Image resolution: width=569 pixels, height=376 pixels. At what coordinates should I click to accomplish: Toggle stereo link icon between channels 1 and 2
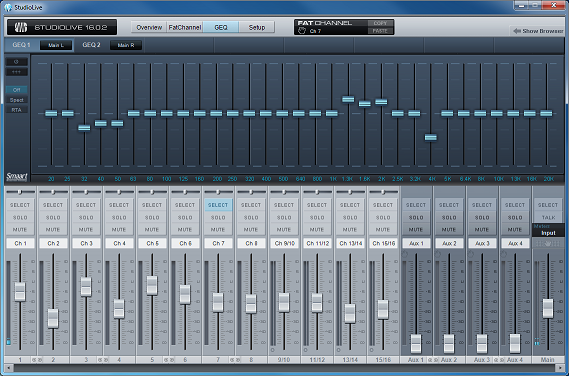37,360
